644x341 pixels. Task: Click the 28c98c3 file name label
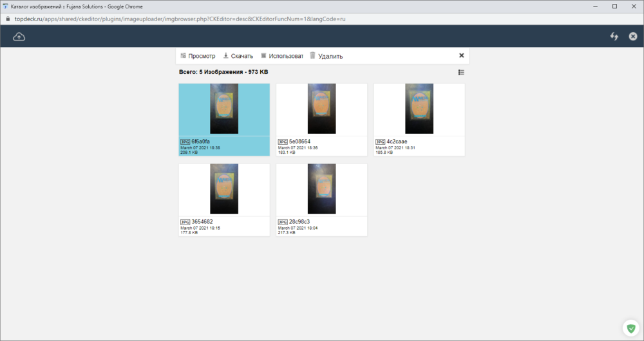(299, 222)
